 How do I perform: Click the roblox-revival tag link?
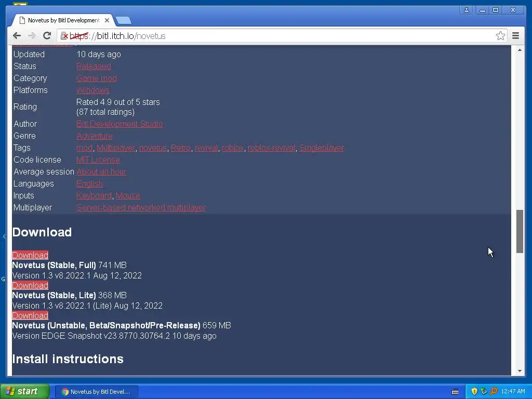point(271,148)
